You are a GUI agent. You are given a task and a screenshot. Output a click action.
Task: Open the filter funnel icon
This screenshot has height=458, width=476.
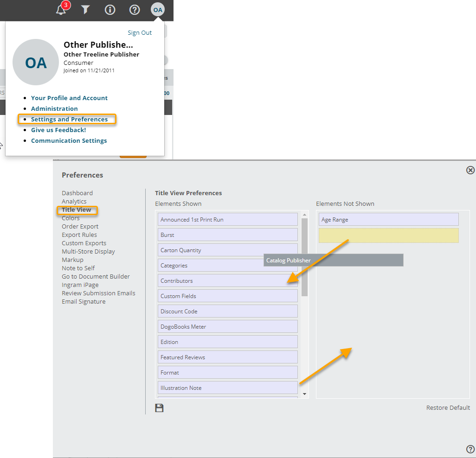[x=85, y=10]
